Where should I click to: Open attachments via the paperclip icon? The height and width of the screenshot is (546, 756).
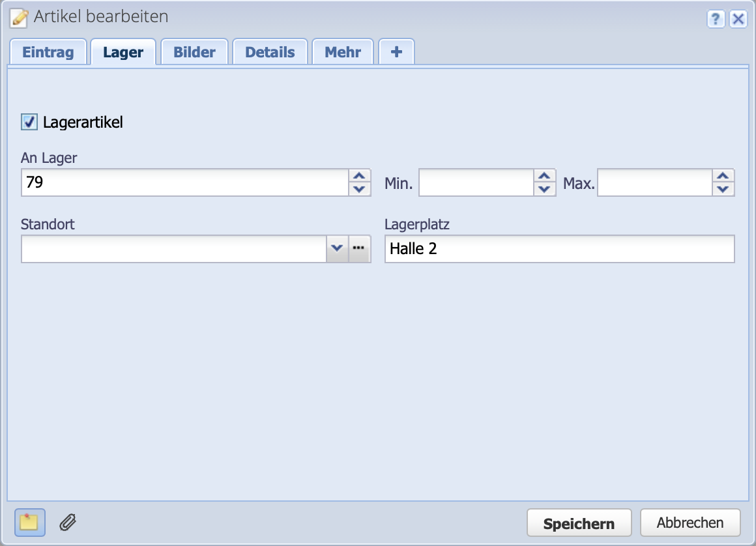[68, 523]
